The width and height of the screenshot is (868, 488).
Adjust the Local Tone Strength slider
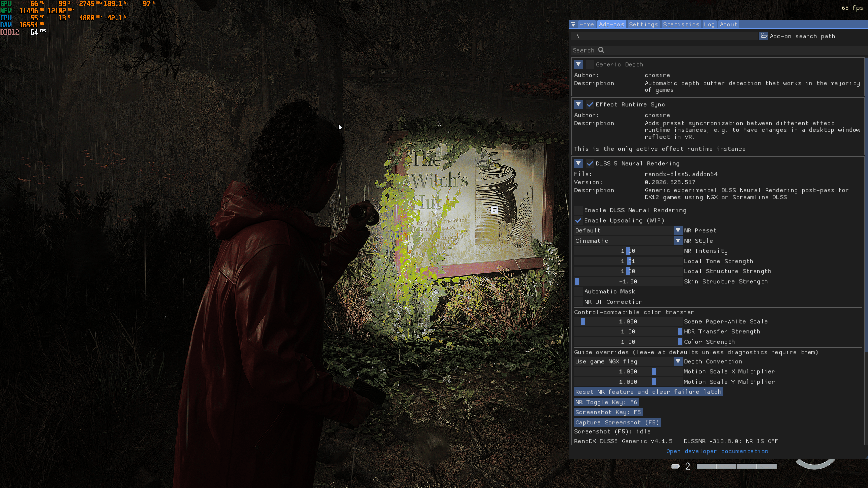(x=628, y=261)
